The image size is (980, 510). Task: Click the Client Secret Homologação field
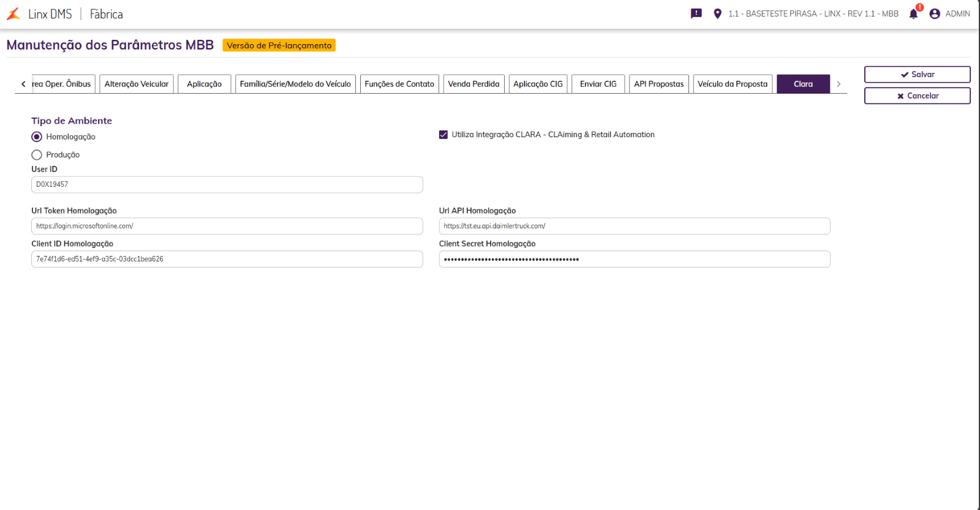point(635,259)
